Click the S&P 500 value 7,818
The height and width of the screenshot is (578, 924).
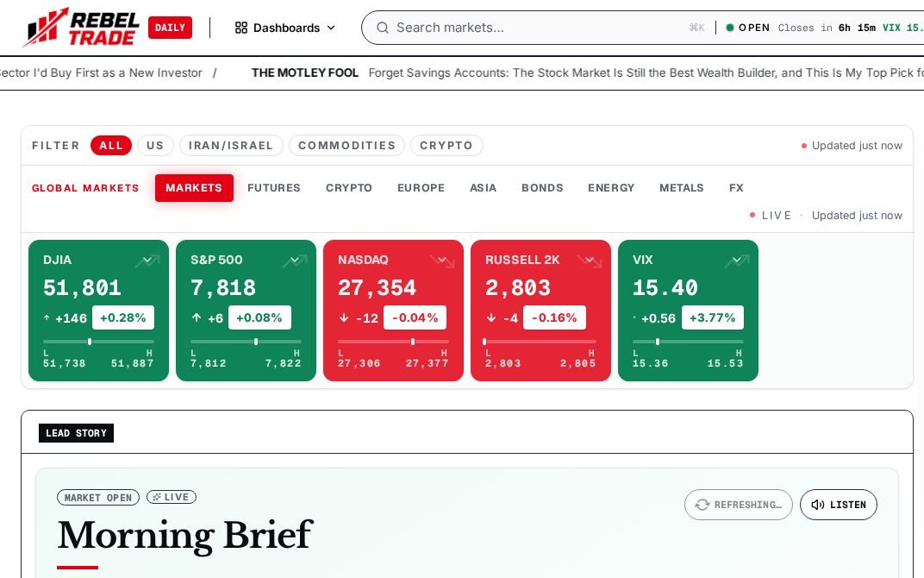(x=223, y=288)
